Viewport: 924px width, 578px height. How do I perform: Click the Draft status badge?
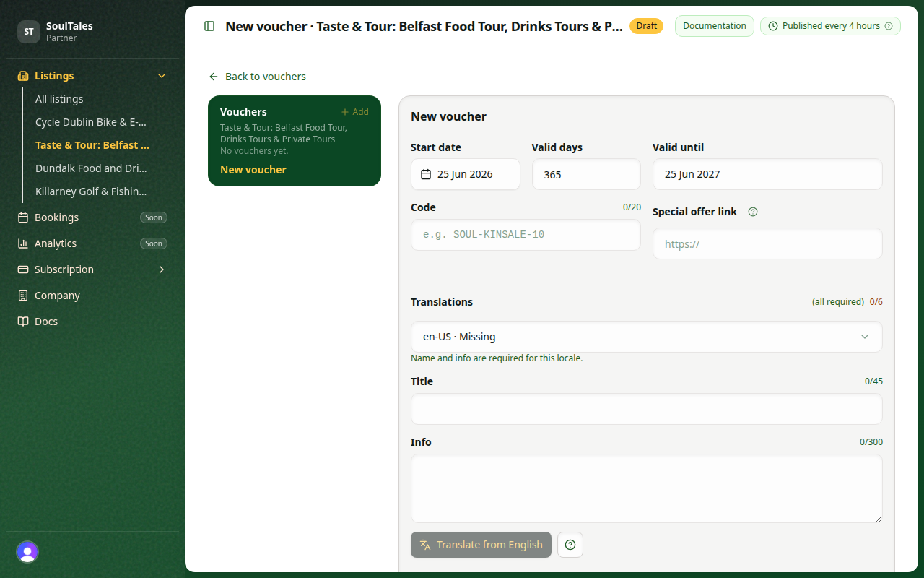(646, 26)
